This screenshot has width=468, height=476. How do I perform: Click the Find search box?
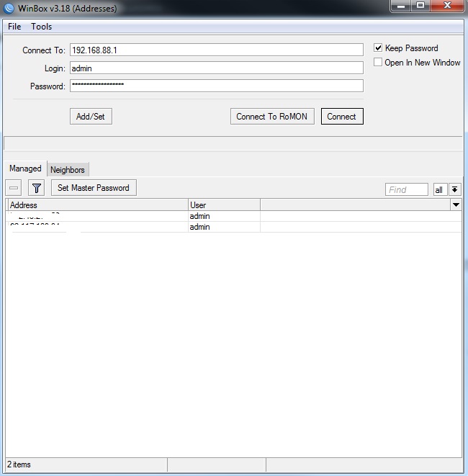406,189
